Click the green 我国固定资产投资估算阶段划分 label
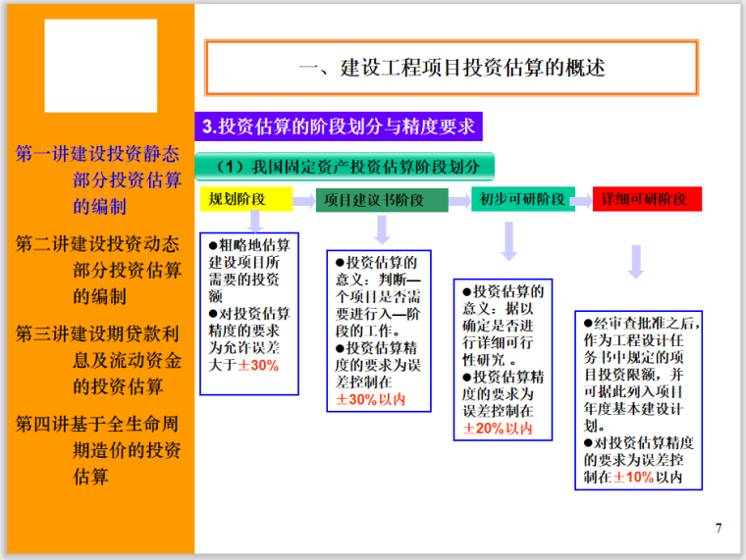Image resolution: width=746 pixels, height=560 pixels. 345,165
